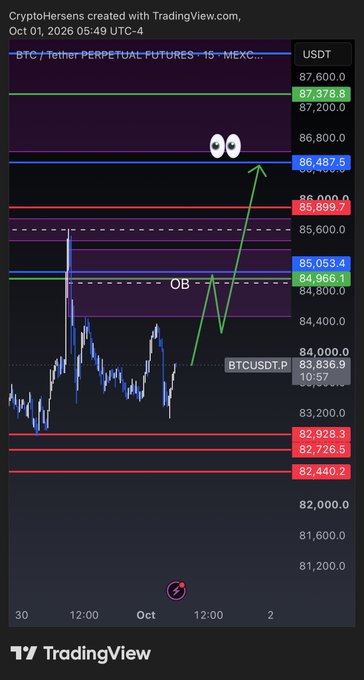364x680 pixels.
Task: Click the OB order block label
Action: (180, 285)
